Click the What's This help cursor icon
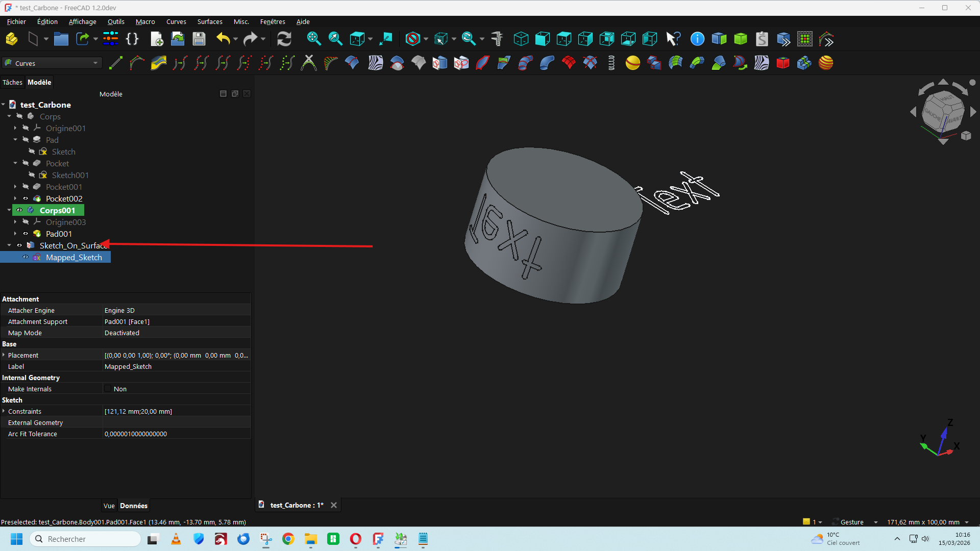980x551 pixels. coord(673,39)
